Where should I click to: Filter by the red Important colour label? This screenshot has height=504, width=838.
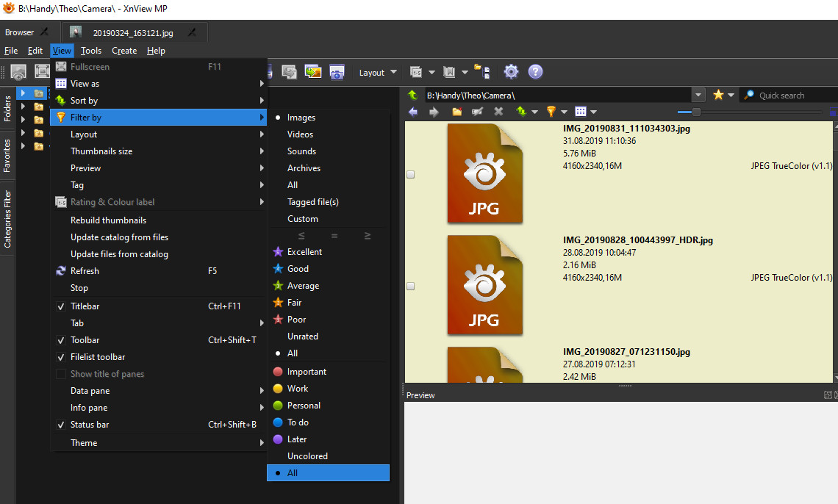[x=307, y=372]
